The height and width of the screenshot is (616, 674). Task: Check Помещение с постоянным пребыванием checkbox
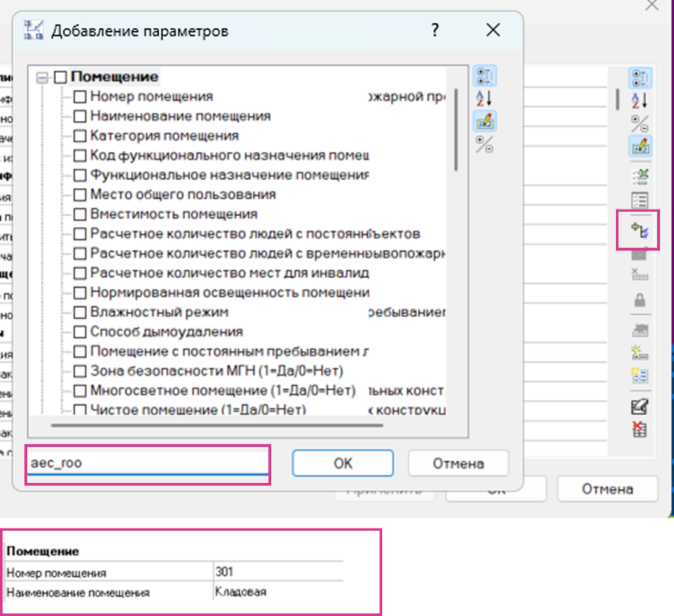coord(80,351)
